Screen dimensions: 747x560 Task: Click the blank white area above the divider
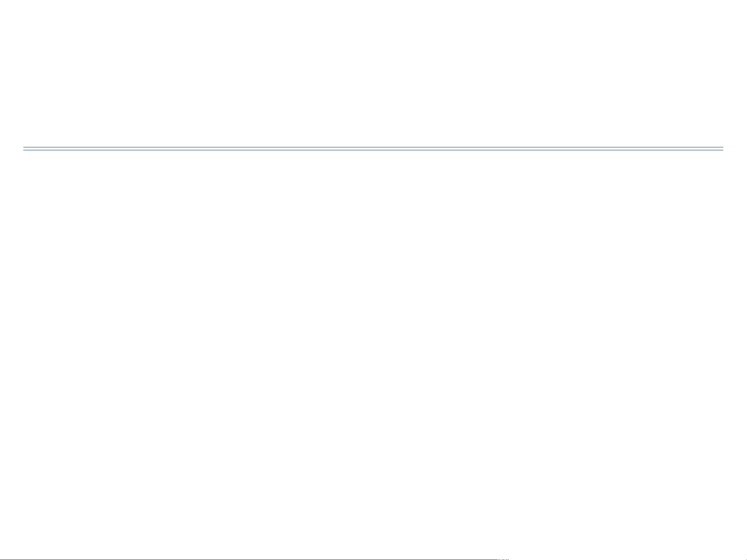tap(373, 73)
